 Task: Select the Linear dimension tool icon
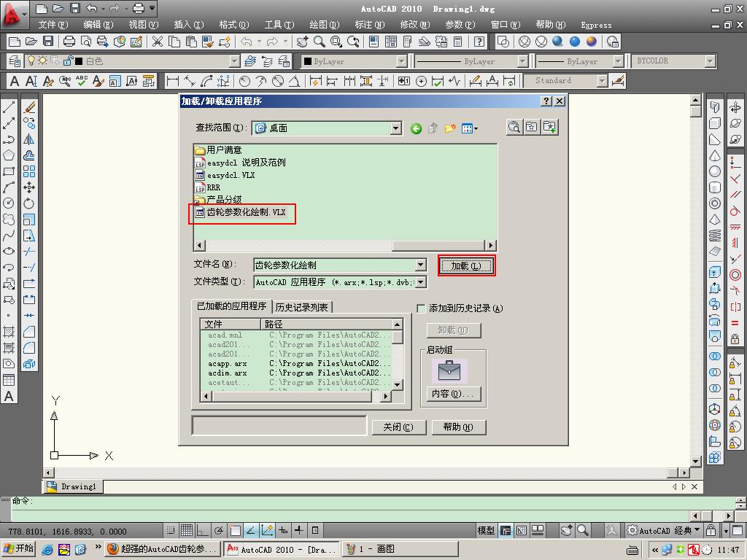click(172, 81)
